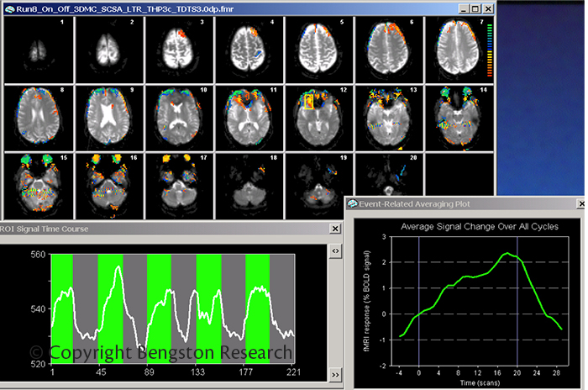Click the Event-Related Averaging Plot title icon
The height and width of the screenshot is (390, 588).
click(351, 203)
